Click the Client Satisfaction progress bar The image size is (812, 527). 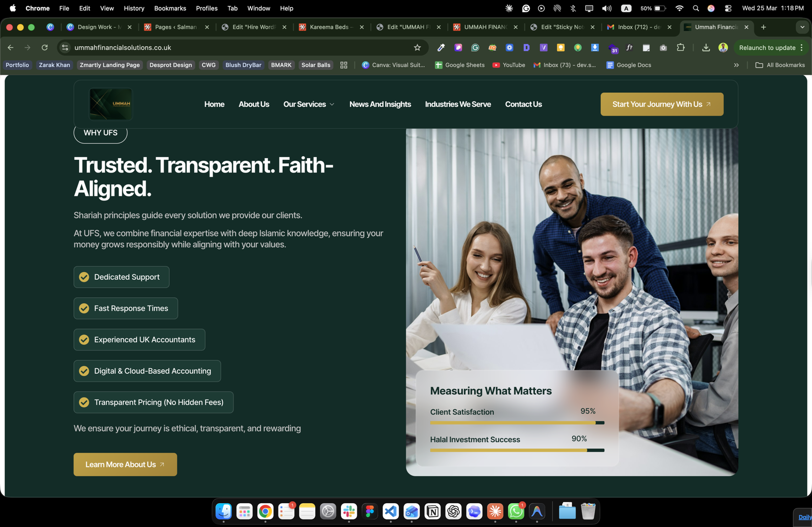517,423
